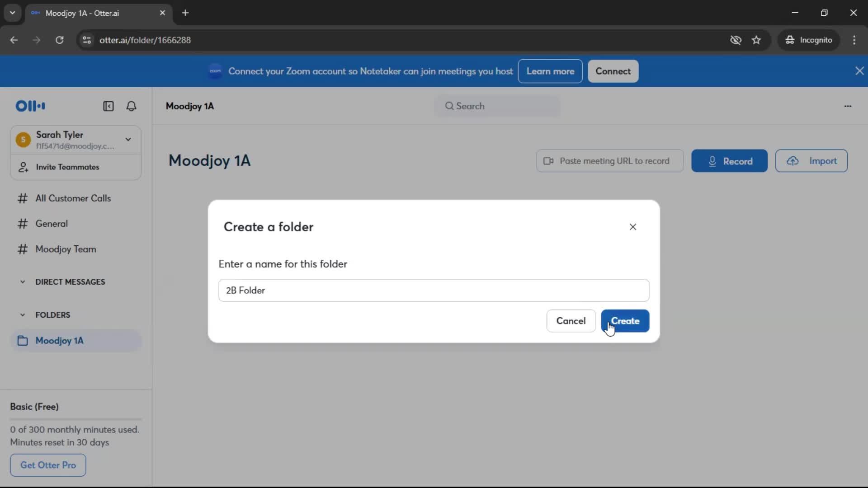
Task: Click the monthly minutes usage bar
Action: tap(75, 419)
